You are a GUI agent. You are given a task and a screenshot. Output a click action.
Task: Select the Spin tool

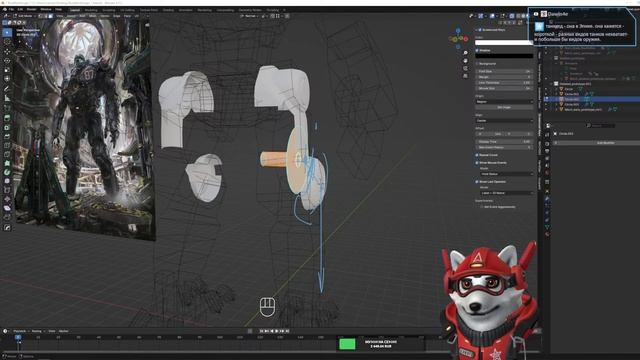[7, 172]
